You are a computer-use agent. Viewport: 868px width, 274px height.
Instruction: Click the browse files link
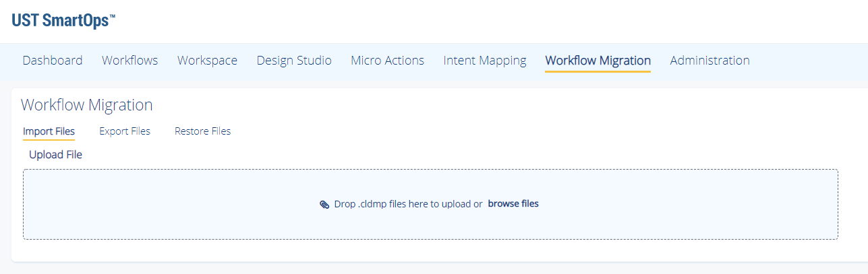(x=513, y=203)
